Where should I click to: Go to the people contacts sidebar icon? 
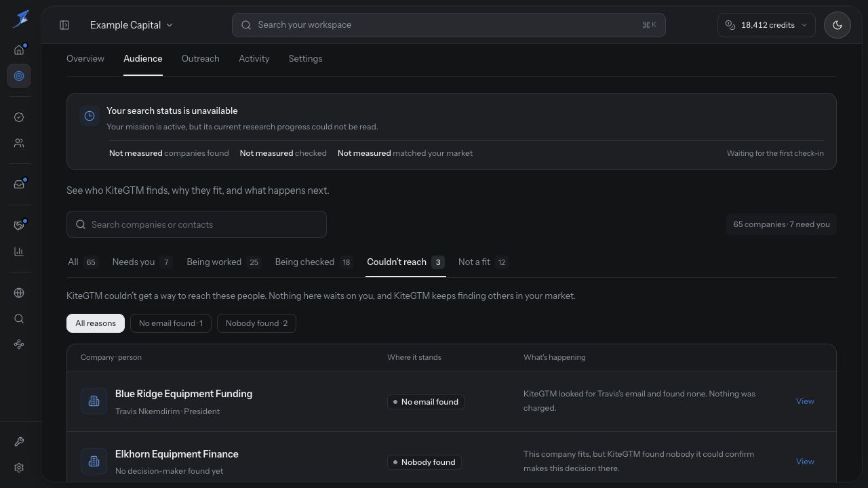tap(19, 144)
